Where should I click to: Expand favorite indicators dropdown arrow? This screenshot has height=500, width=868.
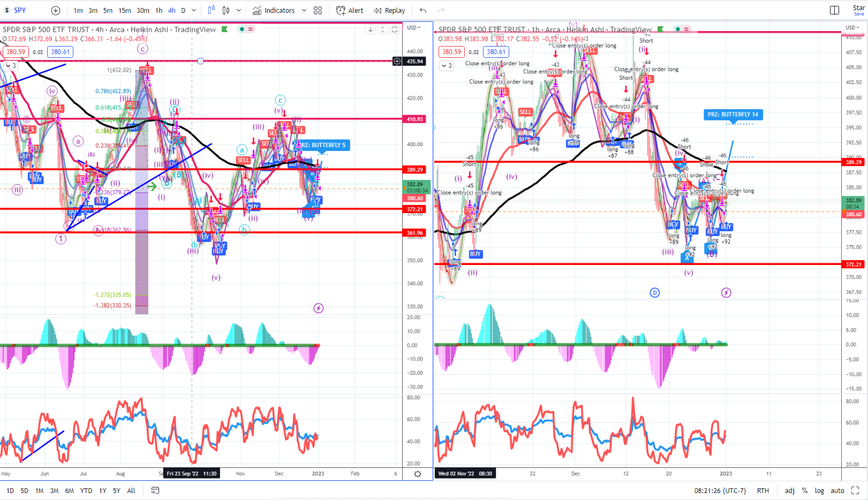(304, 10)
